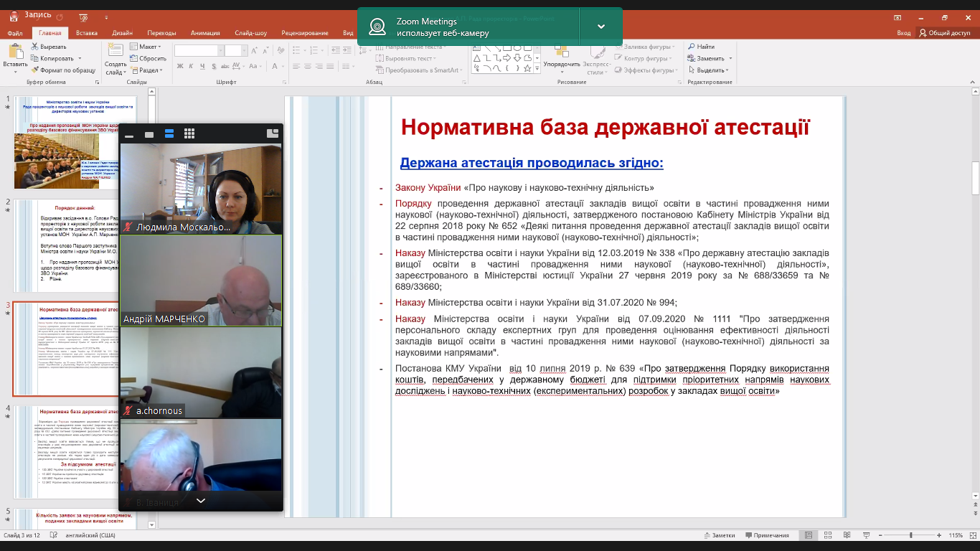The image size is (980, 551).
Task: Expand Zoom Meetings notification chevron
Action: (601, 27)
